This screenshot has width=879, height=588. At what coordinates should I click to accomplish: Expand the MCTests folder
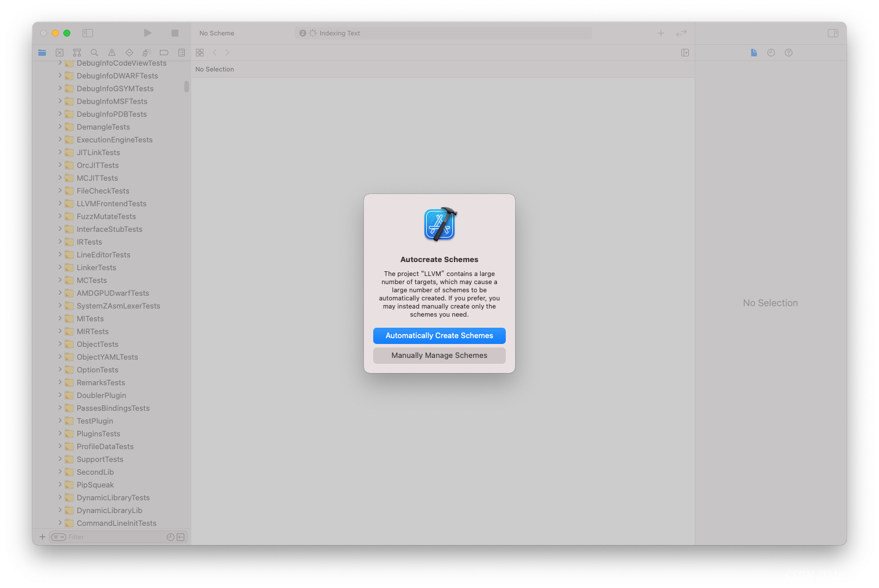(x=60, y=280)
